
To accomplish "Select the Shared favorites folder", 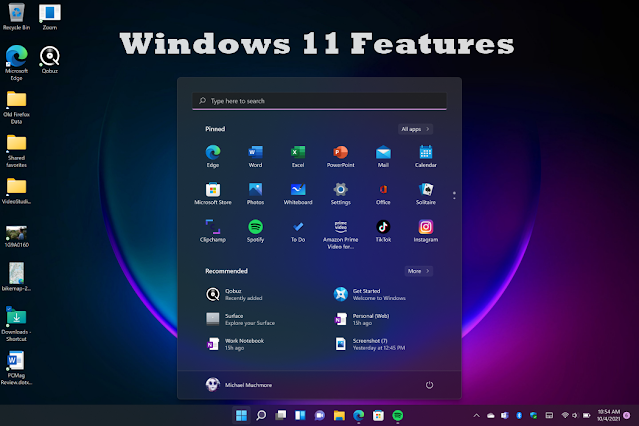I will coord(16,151).
